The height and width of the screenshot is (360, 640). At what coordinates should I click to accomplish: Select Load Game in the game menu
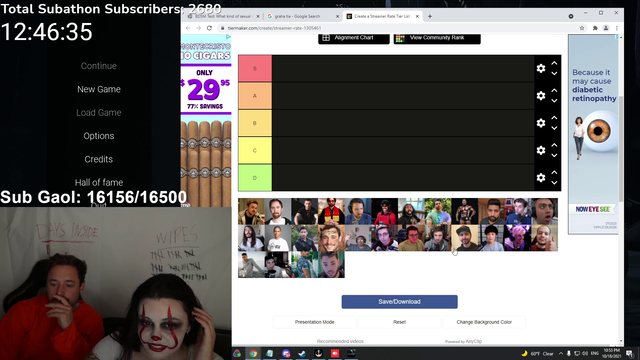[99, 112]
